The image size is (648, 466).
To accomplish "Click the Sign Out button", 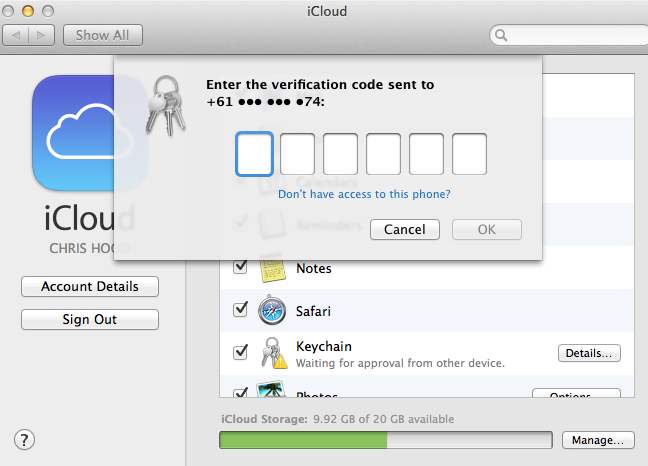I will pos(90,319).
